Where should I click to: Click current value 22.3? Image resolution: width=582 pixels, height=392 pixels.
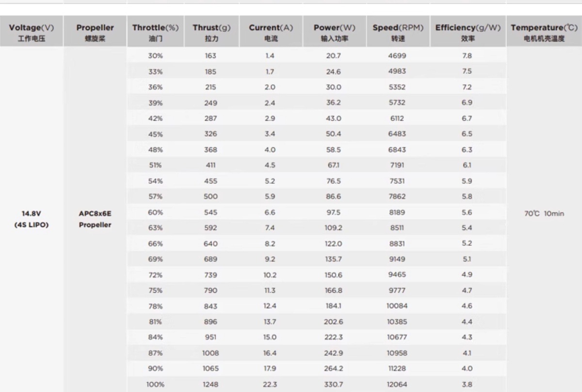pyautogui.click(x=270, y=384)
